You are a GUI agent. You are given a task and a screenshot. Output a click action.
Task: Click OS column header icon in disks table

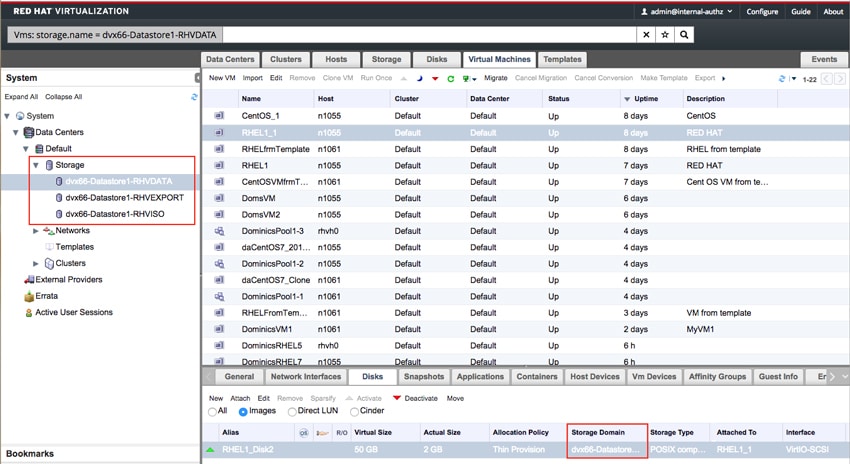click(304, 433)
